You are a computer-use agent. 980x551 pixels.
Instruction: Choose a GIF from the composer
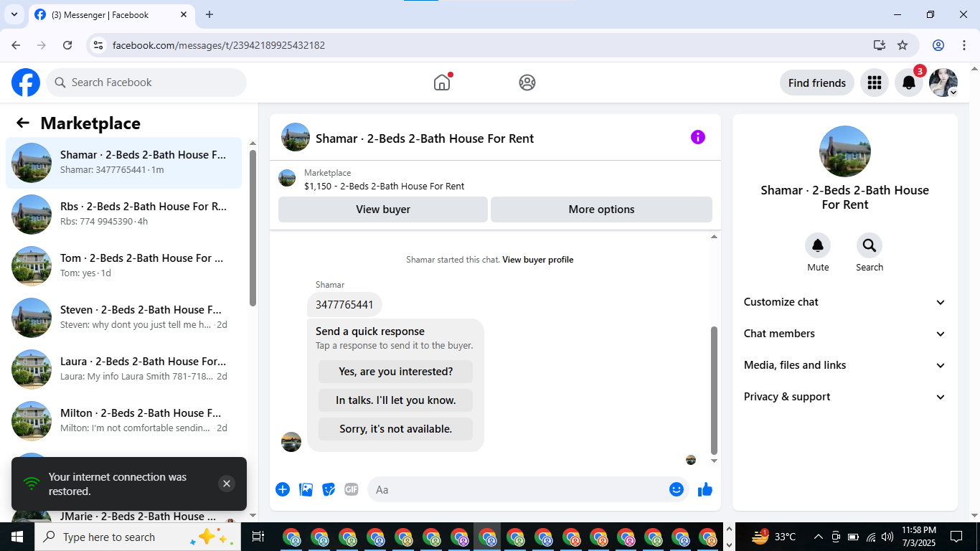352,489
